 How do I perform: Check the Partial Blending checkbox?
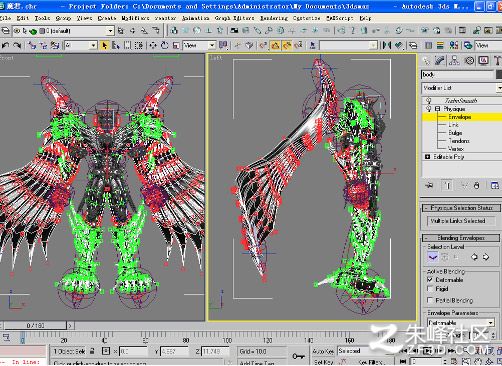click(x=430, y=300)
